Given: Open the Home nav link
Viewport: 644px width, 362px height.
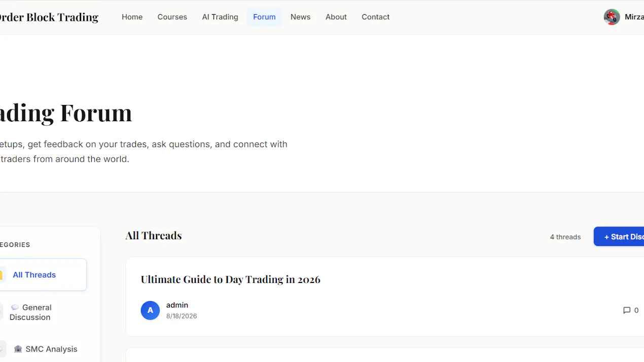Looking at the screenshot, I should (x=132, y=17).
